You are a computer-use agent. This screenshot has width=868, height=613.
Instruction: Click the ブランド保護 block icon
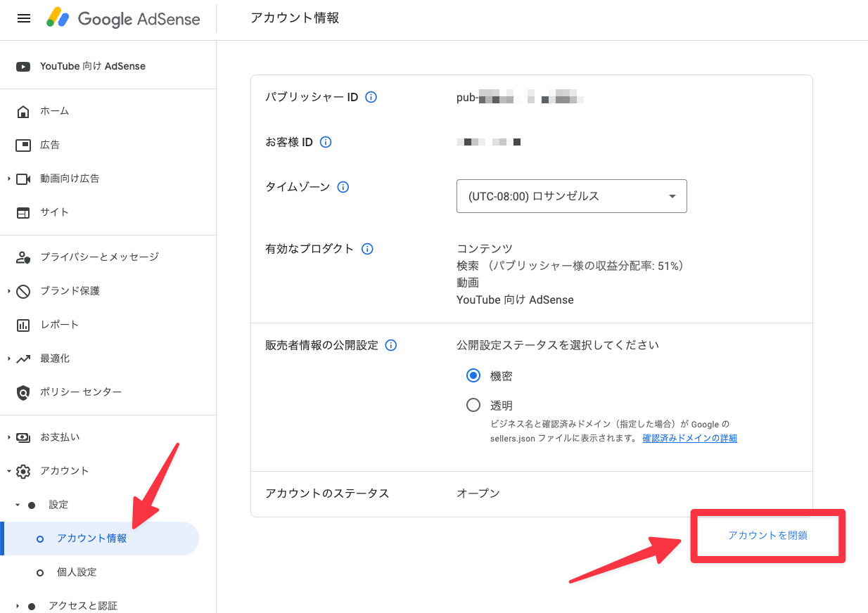pyautogui.click(x=23, y=291)
